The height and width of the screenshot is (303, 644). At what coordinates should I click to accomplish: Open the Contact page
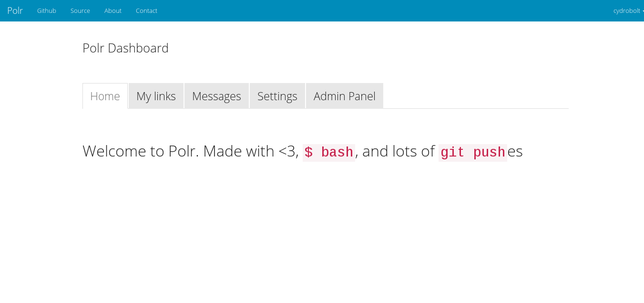click(146, 10)
